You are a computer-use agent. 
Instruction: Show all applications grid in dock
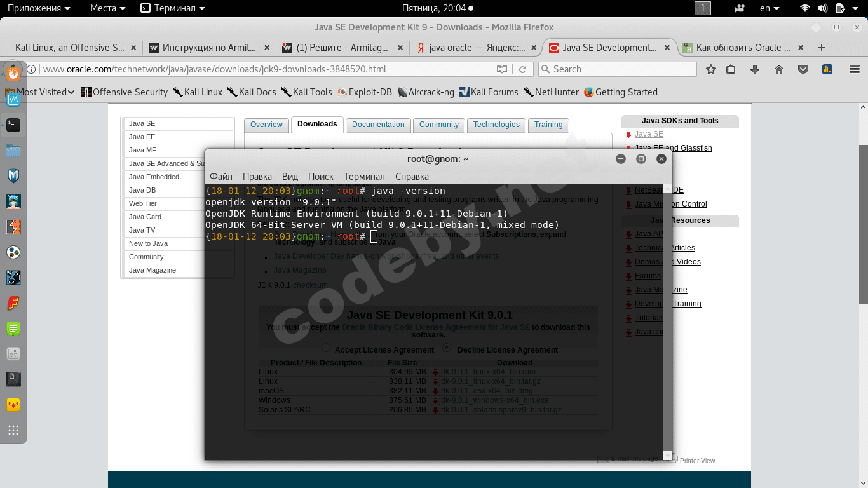pos(13,430)
